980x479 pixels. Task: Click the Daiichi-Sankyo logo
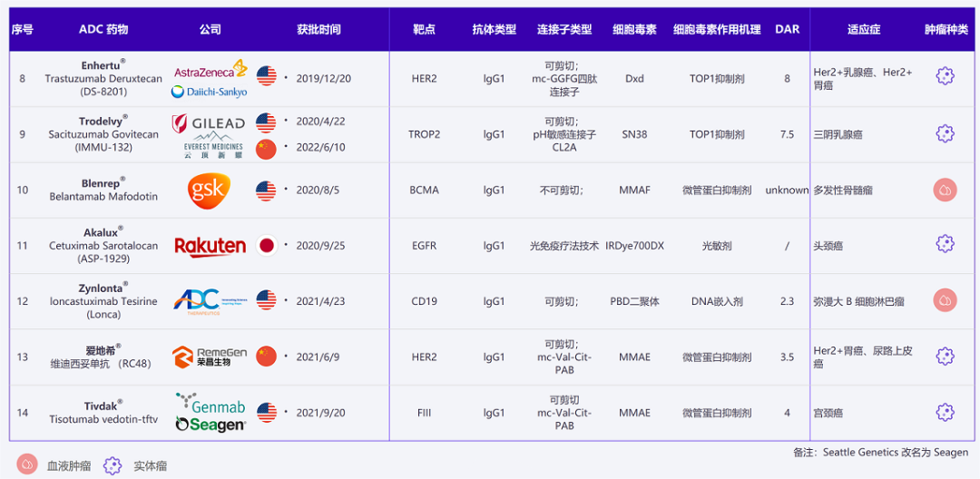point(210,92)
